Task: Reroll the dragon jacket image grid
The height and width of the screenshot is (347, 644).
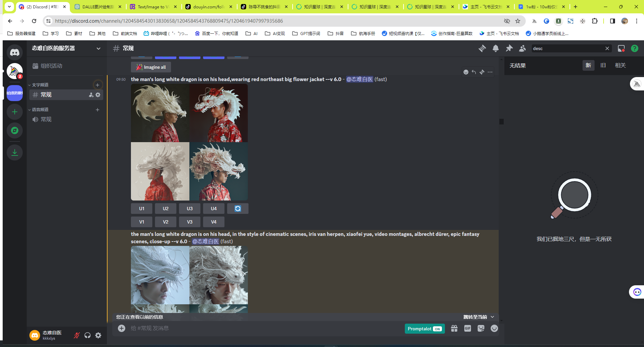Action: pos(238,209)
